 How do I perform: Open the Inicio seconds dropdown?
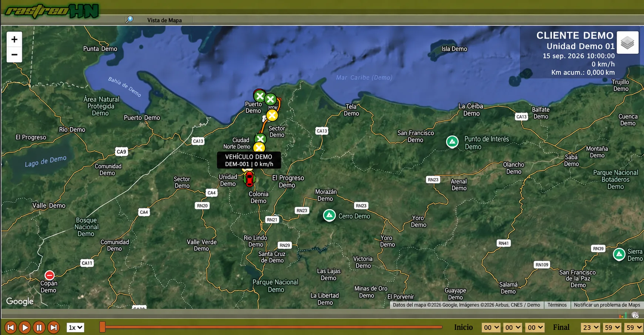[535, 327]
